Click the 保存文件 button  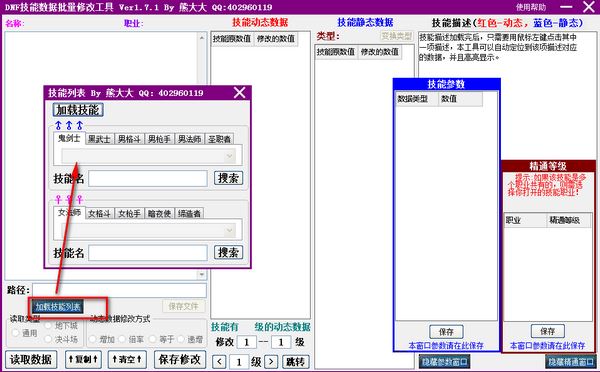(183, 306)
